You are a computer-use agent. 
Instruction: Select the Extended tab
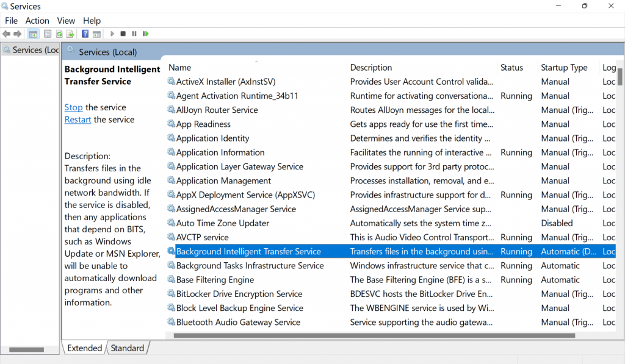[x=84, y=348]
